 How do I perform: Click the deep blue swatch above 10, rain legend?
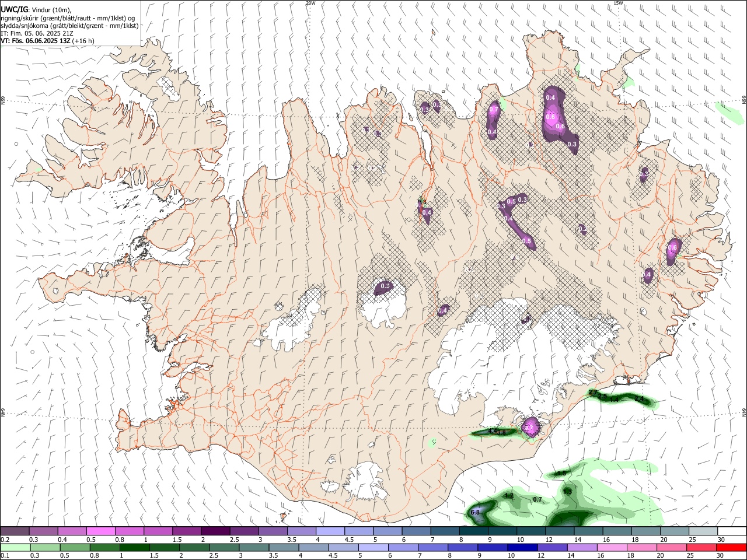[522, 548]
